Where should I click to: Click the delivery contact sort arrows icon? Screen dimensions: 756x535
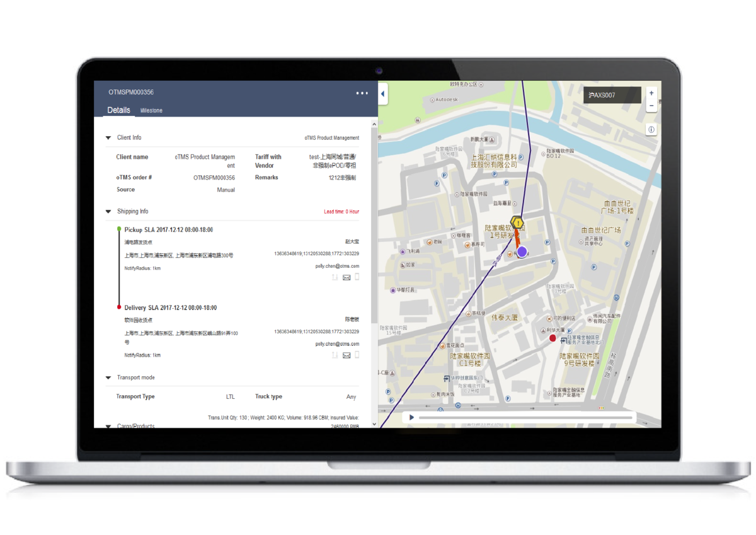(335, 355)
